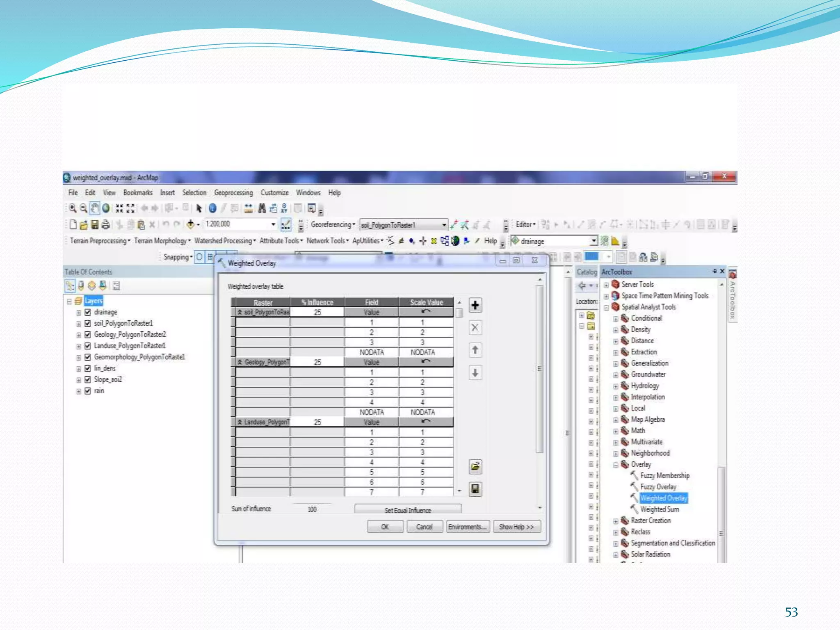Open the Geoprocessing menu
840x630 pixels.
point(233,193)
